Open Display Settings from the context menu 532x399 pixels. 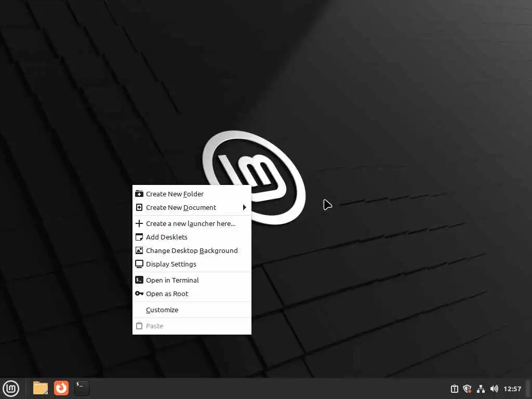tap(192, 264)
